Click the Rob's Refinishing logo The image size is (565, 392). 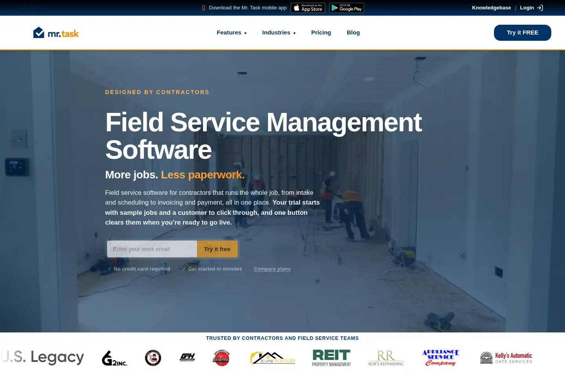point(386,358)
